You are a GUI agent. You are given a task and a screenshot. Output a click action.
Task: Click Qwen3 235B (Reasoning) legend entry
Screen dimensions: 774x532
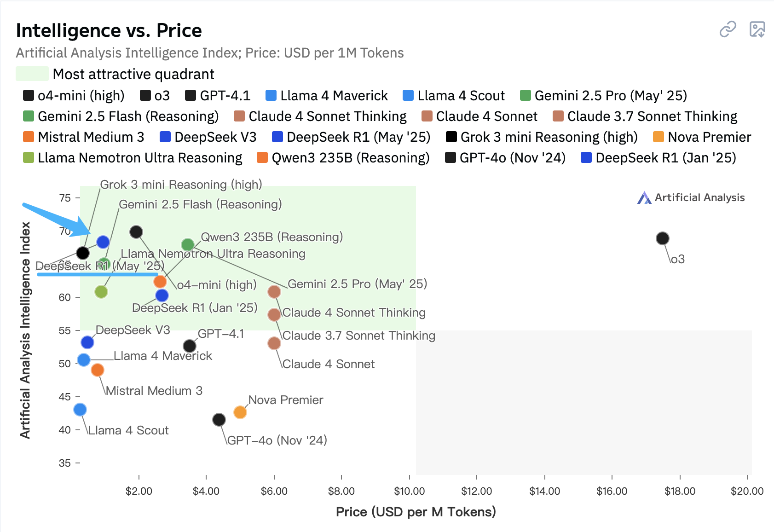343,158
